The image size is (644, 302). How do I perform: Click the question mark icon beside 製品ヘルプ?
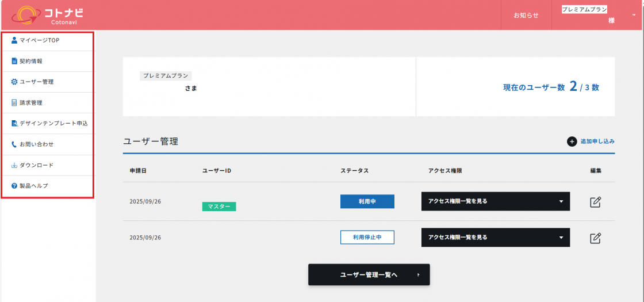(14, 186)
